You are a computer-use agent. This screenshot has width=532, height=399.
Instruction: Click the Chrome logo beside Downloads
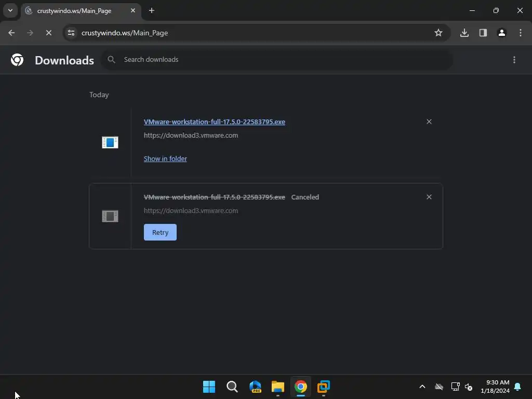click(17, 60)
